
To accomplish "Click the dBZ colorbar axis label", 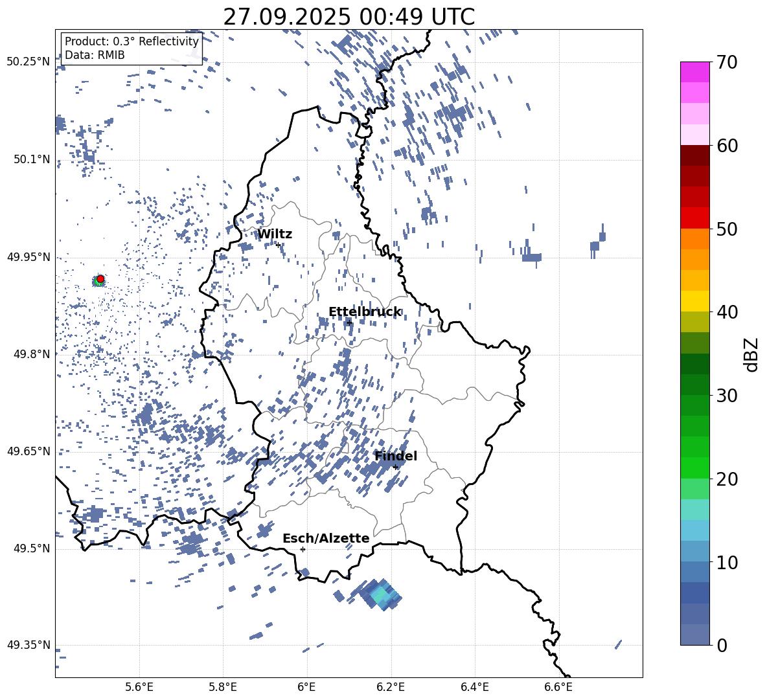I will [x=751, y=354].
